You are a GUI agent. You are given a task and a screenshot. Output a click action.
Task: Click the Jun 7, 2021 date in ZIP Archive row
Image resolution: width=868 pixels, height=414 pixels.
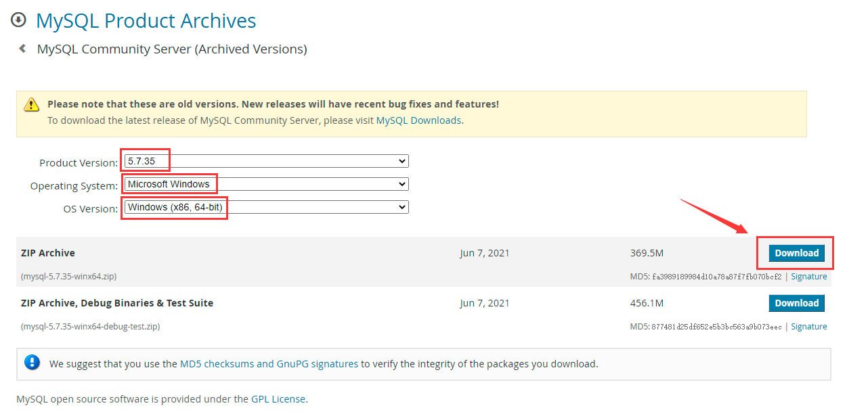tap(485, 253)
